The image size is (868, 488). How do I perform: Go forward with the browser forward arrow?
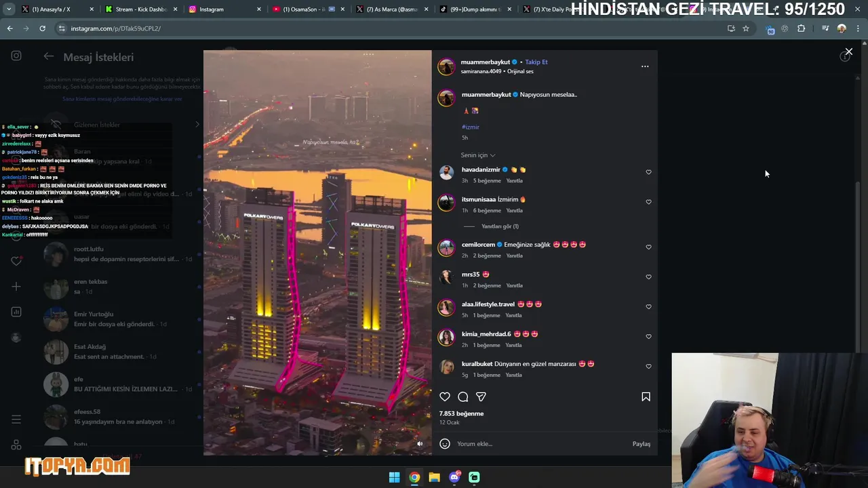tap(26, 28)
